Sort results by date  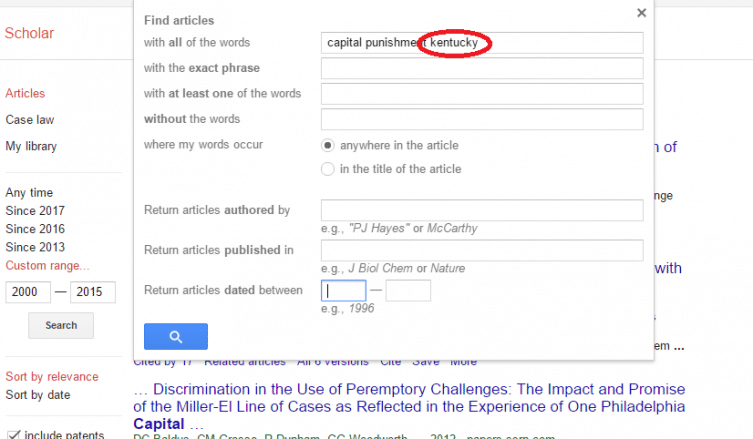38,395
